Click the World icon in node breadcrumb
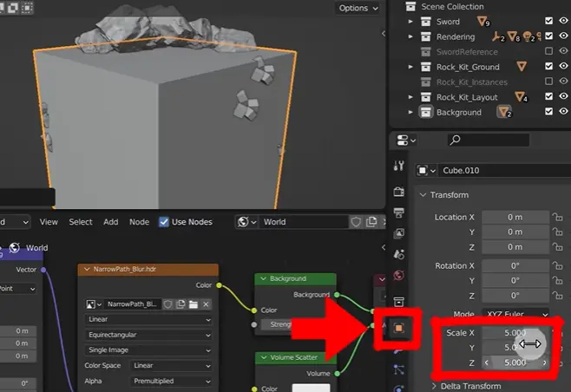Image resolution: width=571 pixels, height=392 pixels. point(14,248)
